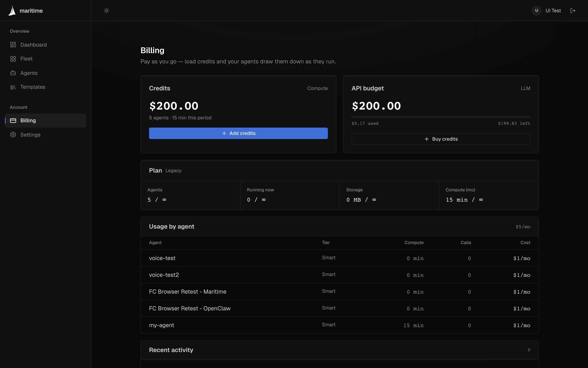Click the 15 min compute value for my-agent
This screenshot has width=588, height=368.
tap(413, 325)
